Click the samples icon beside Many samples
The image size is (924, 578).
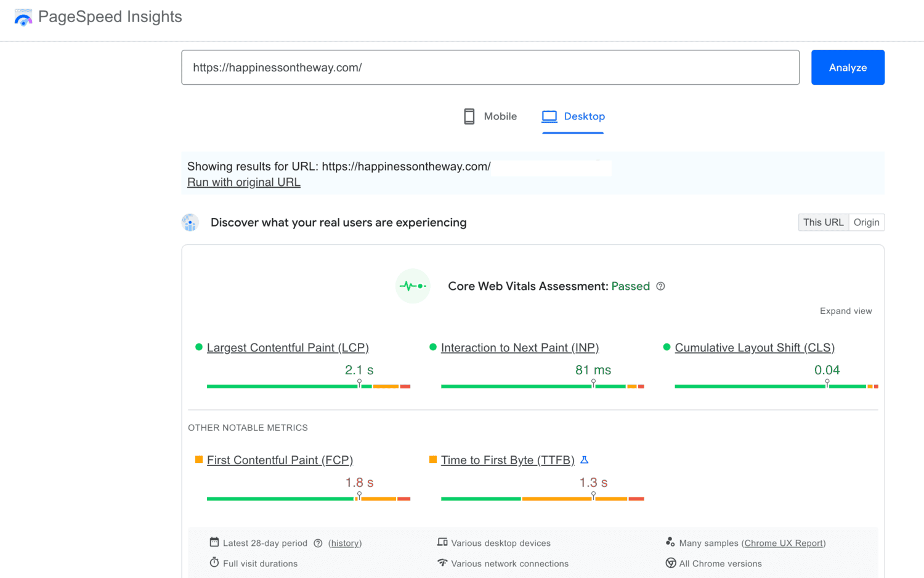[x=670, y=542]
